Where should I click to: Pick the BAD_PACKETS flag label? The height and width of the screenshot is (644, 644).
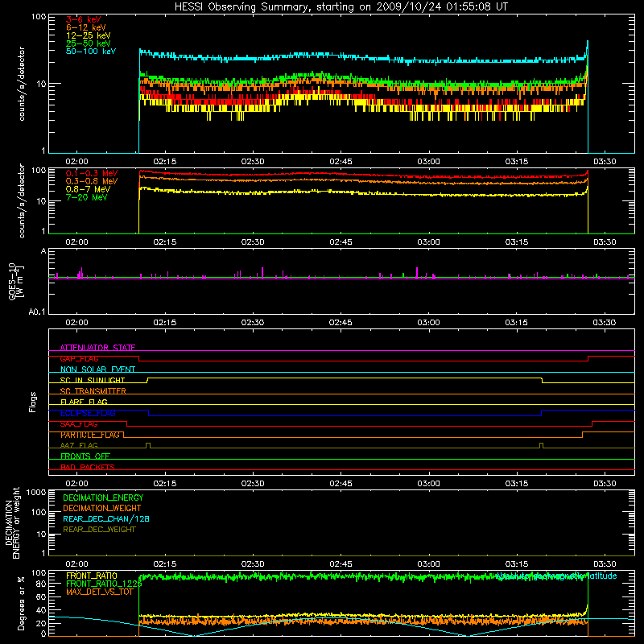(88, 467)
